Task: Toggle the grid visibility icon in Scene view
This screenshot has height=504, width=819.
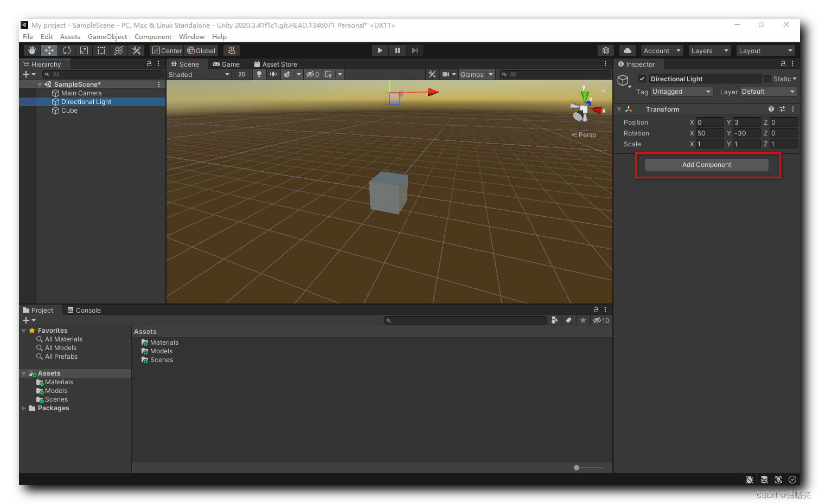Action: 329,74
